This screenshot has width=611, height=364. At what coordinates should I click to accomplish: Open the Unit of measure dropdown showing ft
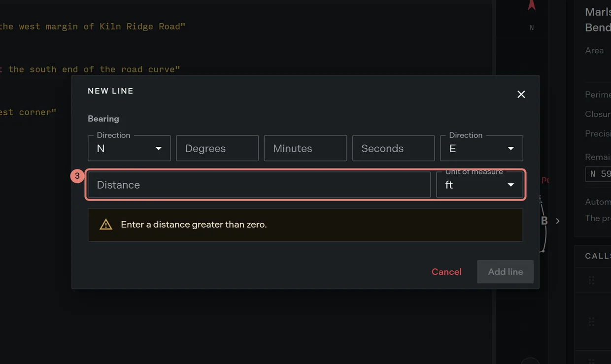pos(479,185)
